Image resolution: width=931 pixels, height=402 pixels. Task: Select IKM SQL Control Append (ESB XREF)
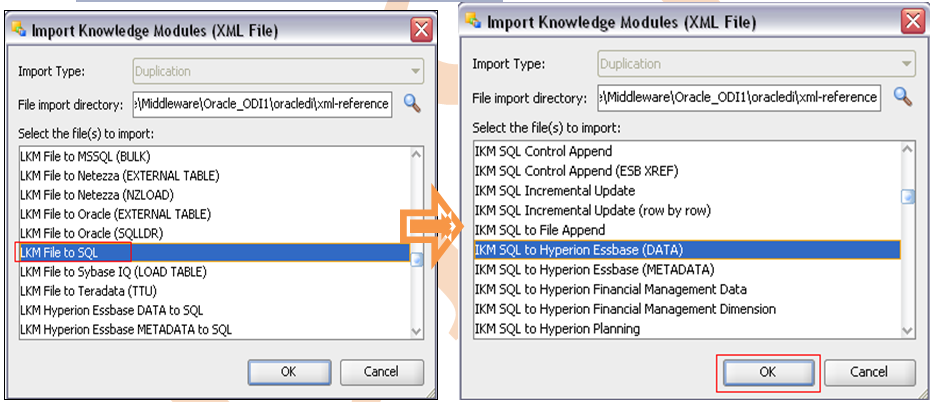(687, 171)
